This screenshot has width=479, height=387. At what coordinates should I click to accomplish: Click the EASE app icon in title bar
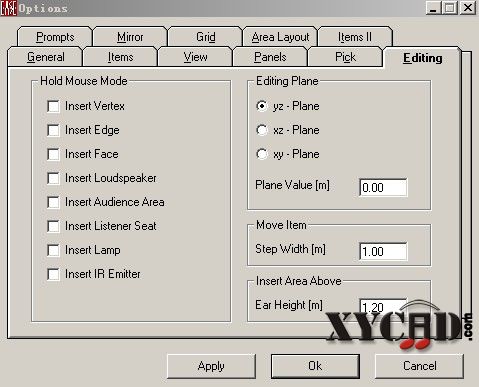pyautogui.click(x=8, y=8)
